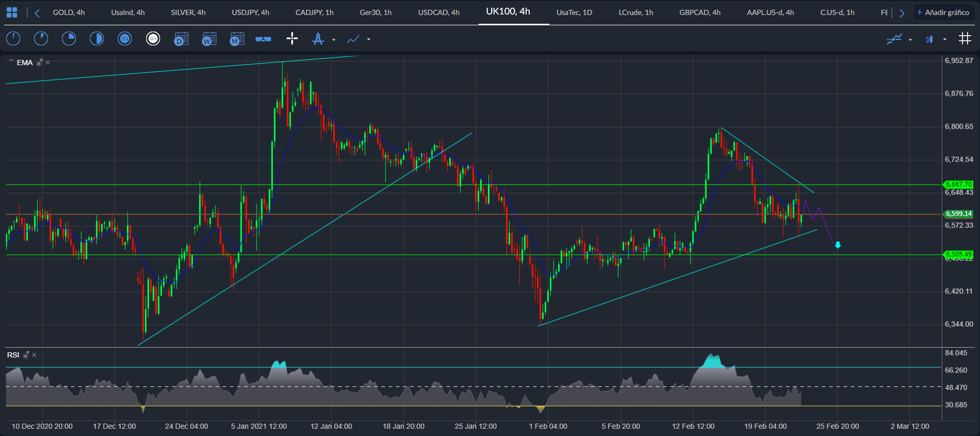Click the 6,599.14 price level label
This screenshot has height=436, width=980.
coord(958,214)
